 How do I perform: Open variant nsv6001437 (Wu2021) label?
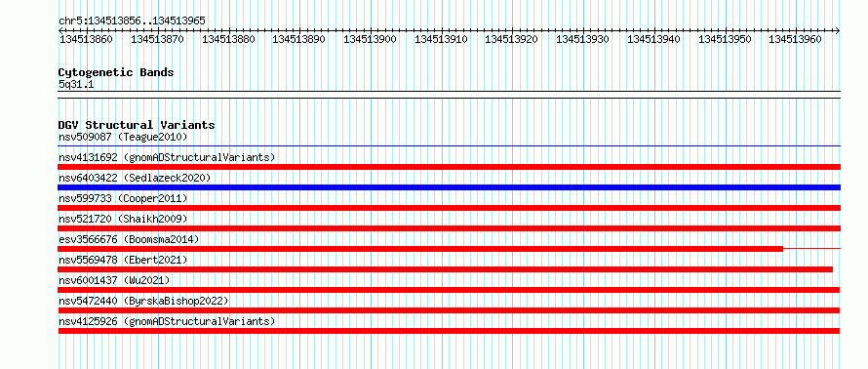(x=114, y=280)
